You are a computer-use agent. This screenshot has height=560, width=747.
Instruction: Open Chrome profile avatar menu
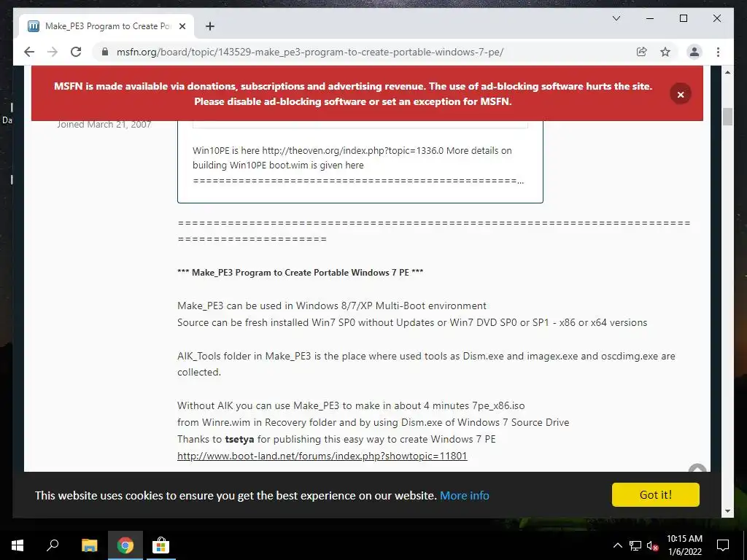694,52
